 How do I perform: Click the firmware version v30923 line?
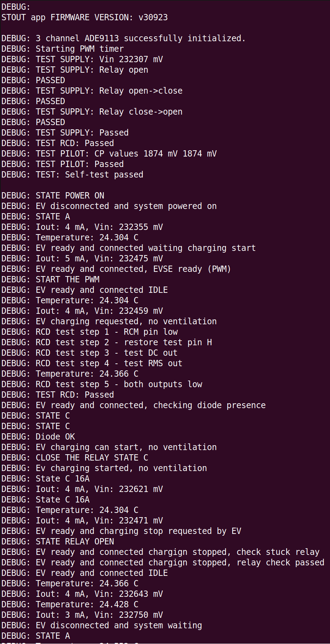[x=85, y=17]
